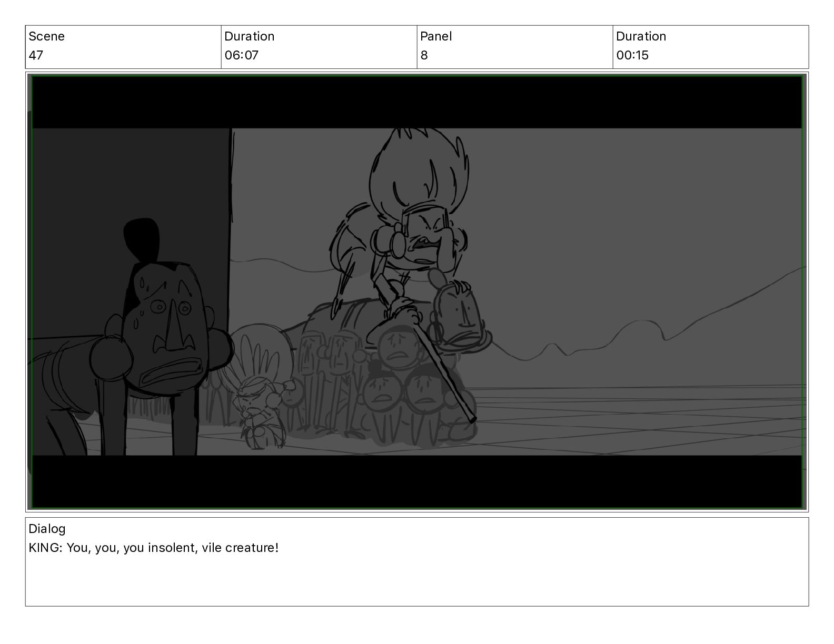Click the first 'Duration' label beside Scene
Screen dimensions: 834x644
click(x=249, y=36)
